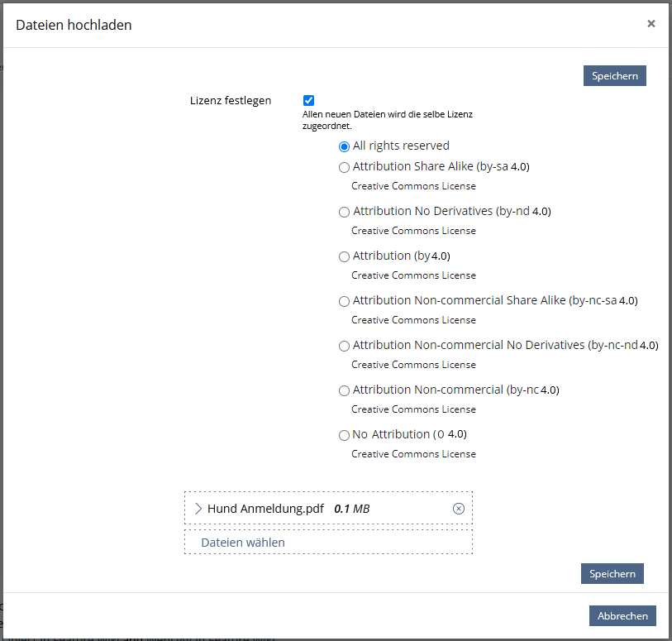Viewport: 672px width, 641px height.
Task: Open Creative Commons License text under No Attribution
Action: [x=413, y=454]
